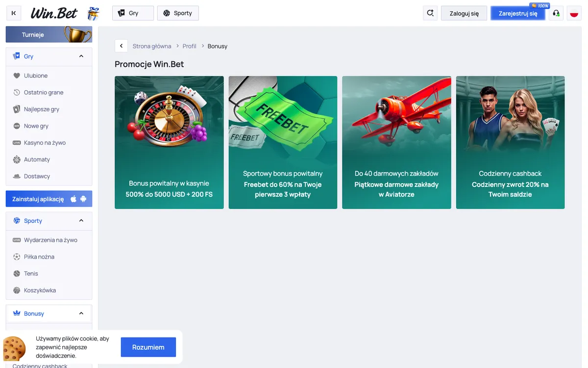Click the heart icon beside Ulubione
This screenshot has width=588, height=368.
point(17,76)
